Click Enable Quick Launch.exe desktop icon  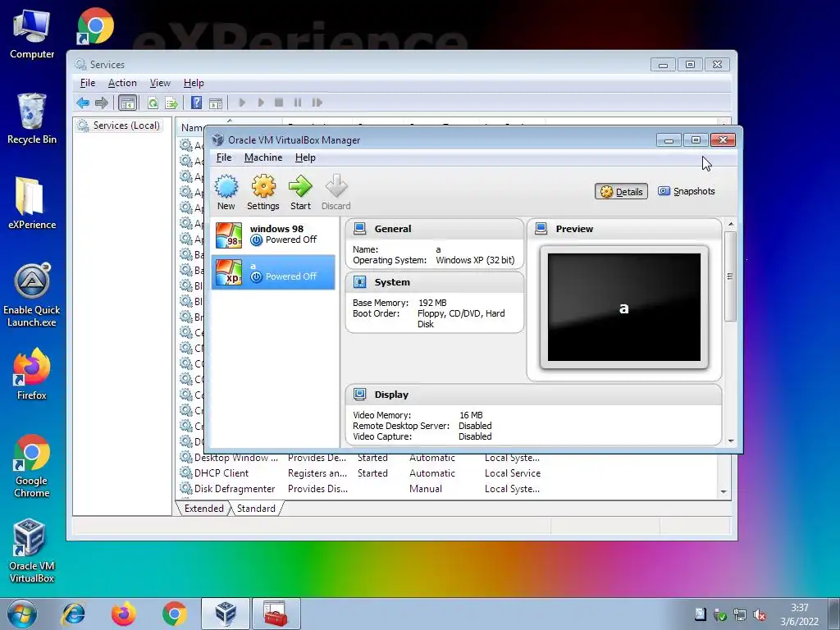coord(32,294)
